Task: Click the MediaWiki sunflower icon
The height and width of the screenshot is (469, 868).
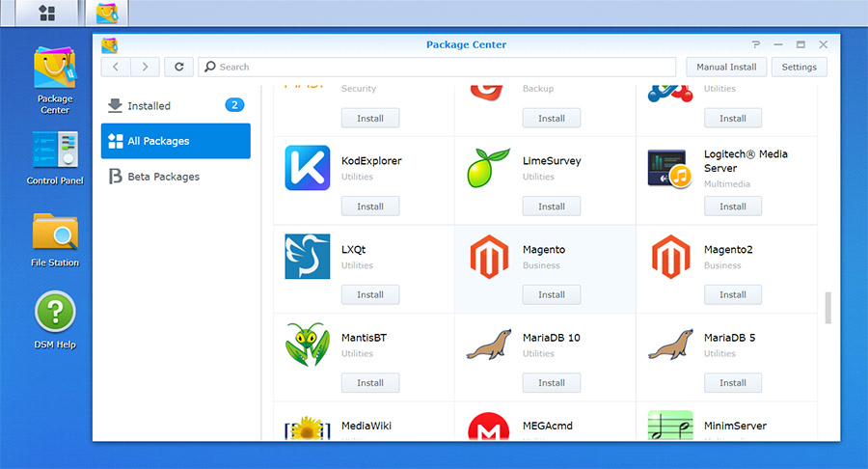Action: pos(308,428)
